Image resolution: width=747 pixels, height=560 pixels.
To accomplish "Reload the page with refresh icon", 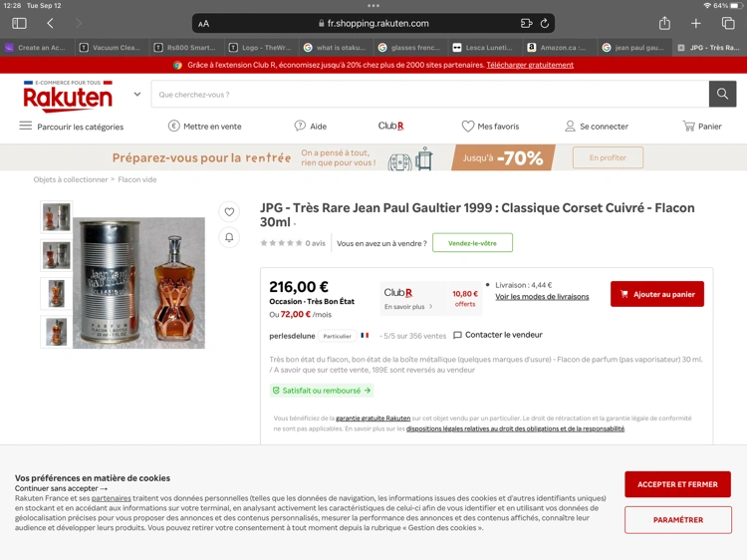I will point(545,23).
